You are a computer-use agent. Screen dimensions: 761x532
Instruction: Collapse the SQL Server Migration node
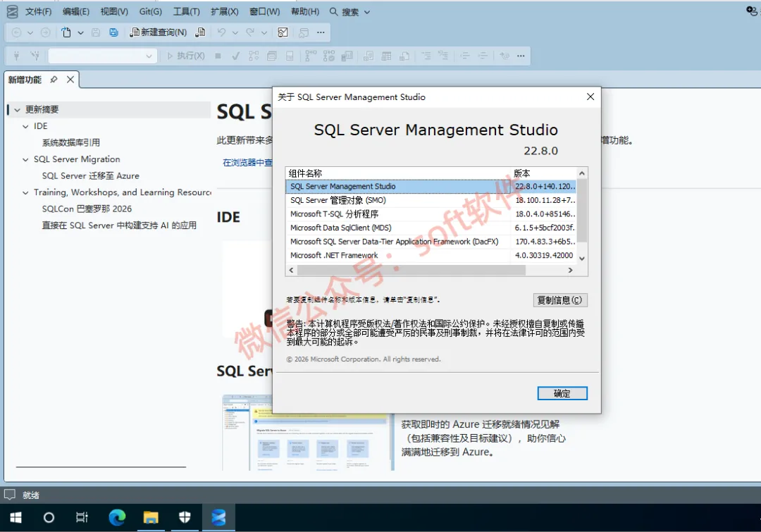tap(25, 159)
